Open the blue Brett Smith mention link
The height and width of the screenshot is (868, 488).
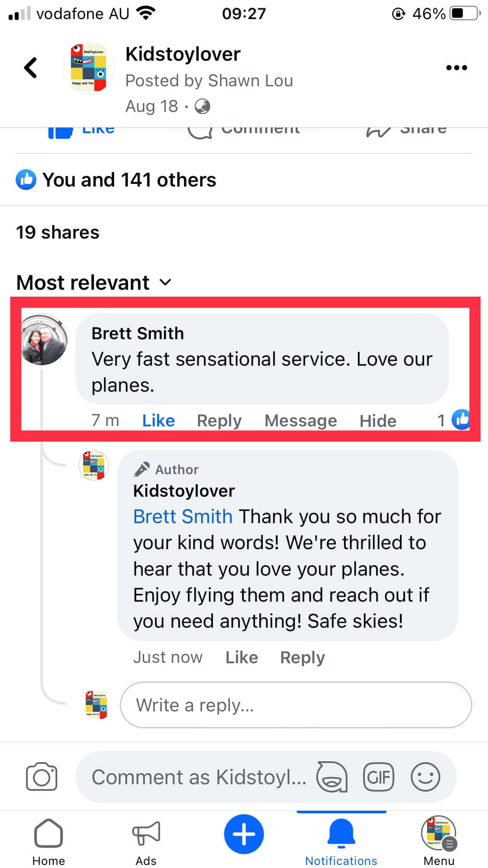(183, 517)
